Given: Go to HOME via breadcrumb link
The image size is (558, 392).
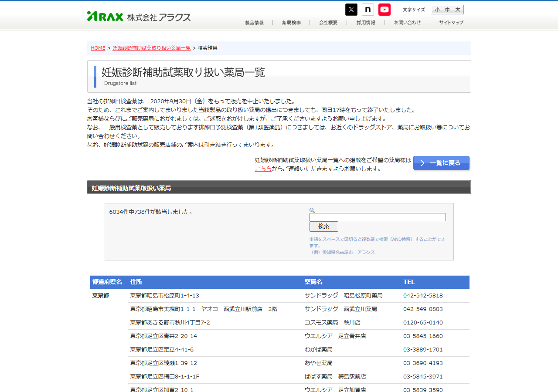Looking at the screenshot, I should (x=98, y=48).
